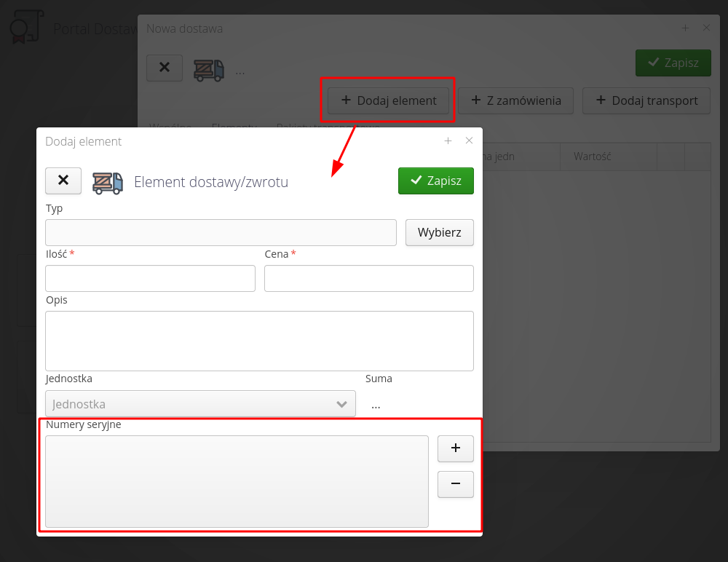Open the Jednostka dropdown

click(200, 404)
